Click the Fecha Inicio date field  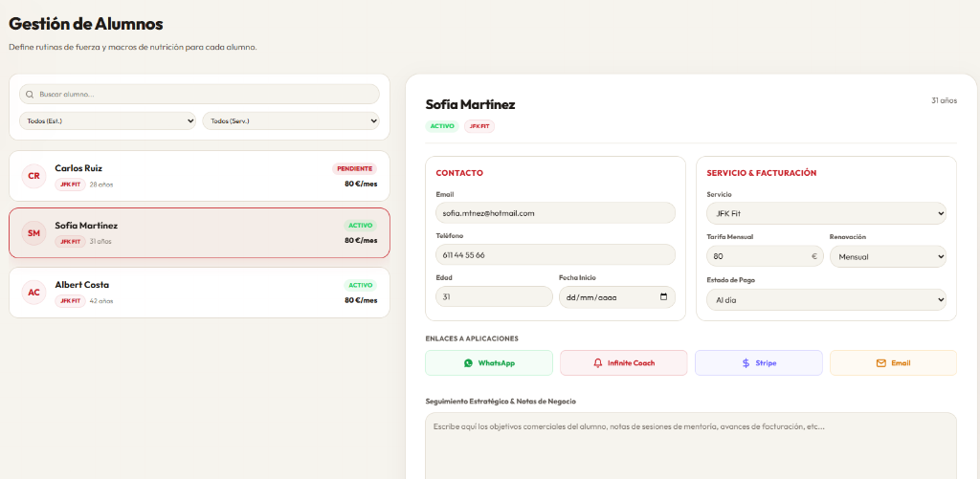[617, 297]
